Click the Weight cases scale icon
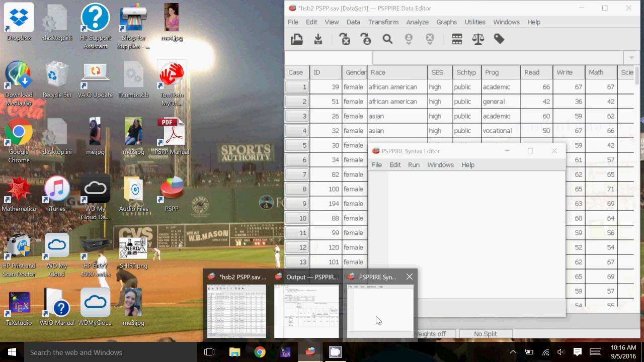This screenshot has width=644, height=362. tap(478, 39)
